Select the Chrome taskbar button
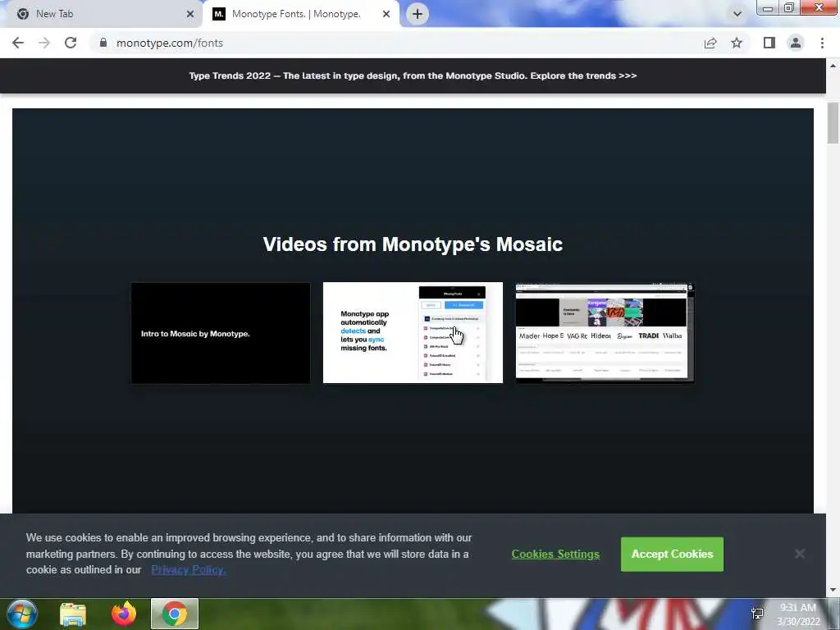The width and height of the screenshot is (840, 630). coord(175,614)
